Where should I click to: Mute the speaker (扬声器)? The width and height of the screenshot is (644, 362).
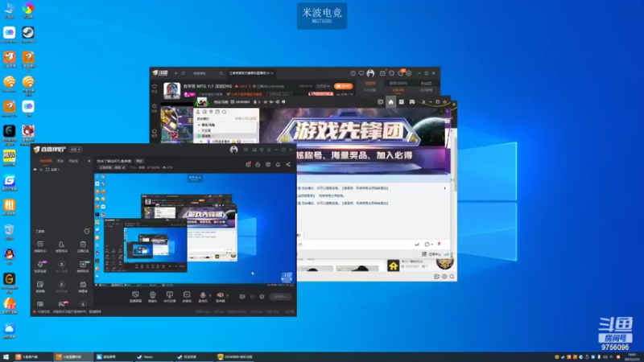220,297
